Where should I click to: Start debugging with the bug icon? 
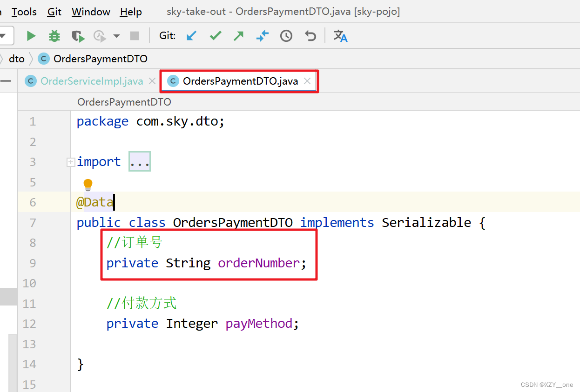click(x=54, y=36)
